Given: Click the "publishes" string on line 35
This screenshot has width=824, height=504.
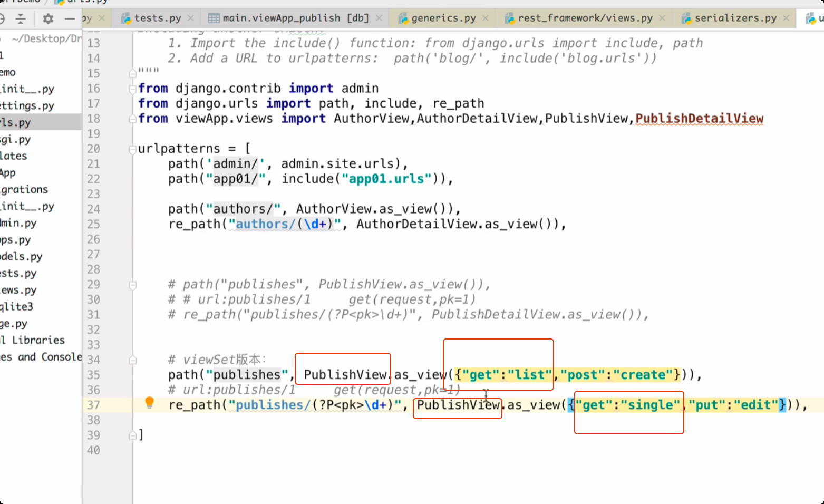Looking at the screenshot, I should coord(247,375).
